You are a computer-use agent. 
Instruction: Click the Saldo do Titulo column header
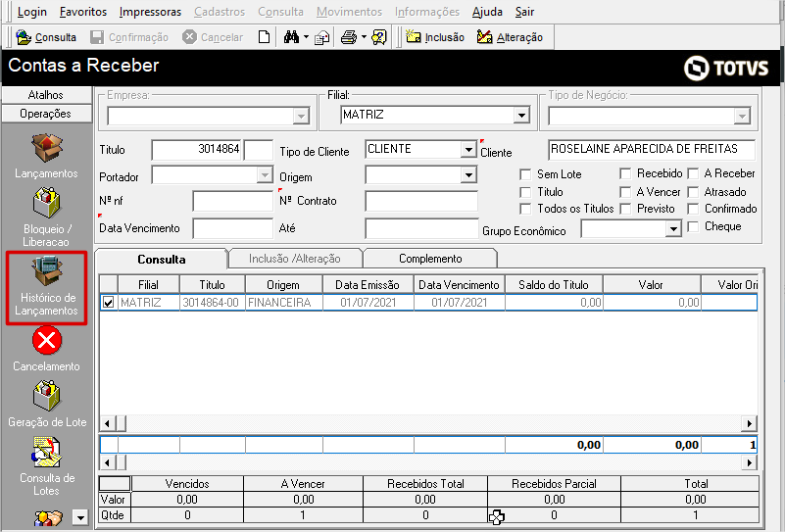554,285
